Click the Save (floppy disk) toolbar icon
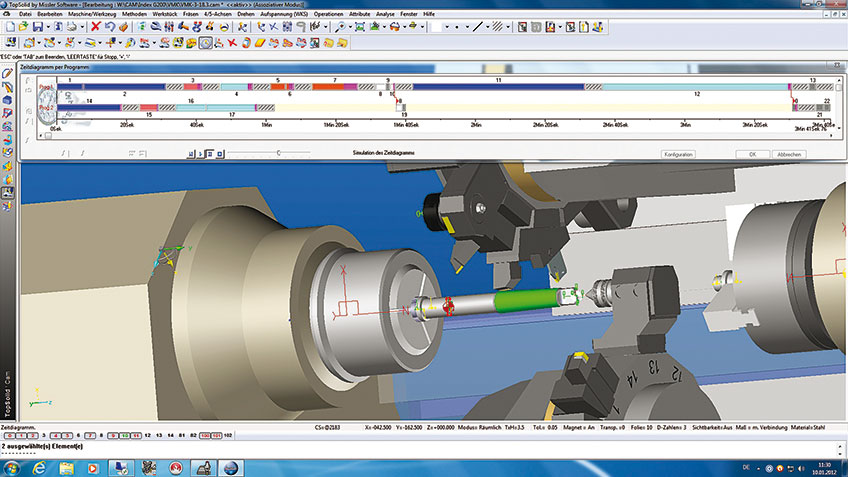Viewport: 848px width, 477px height. 37,27
